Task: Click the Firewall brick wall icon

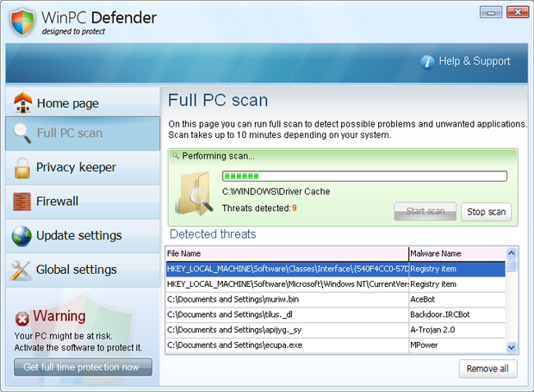Action: 22,202
